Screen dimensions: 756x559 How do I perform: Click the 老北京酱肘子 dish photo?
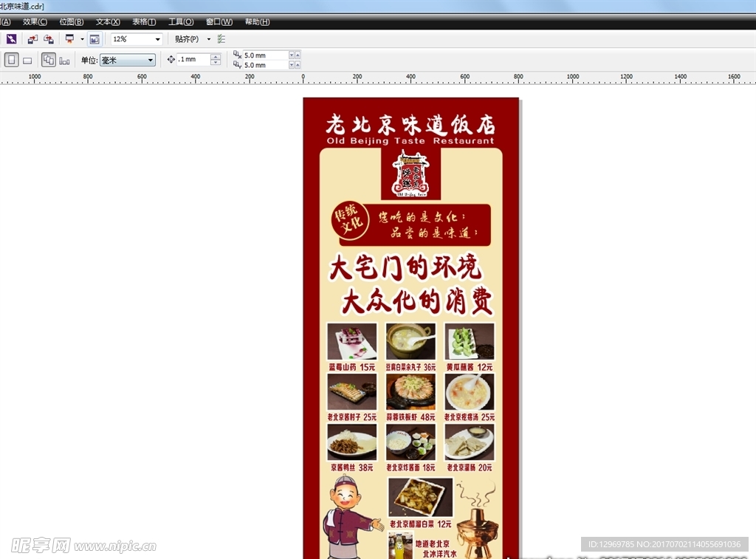pos(352,391)
